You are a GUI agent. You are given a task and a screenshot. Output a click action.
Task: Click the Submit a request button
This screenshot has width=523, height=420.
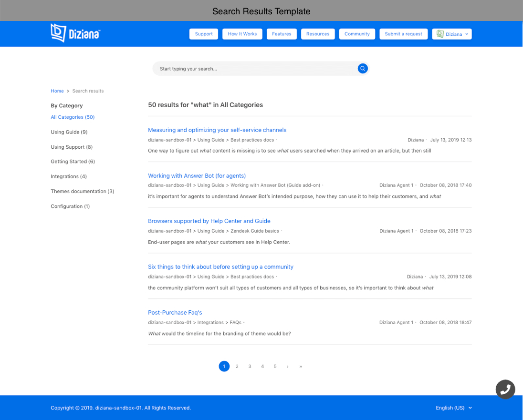[x=403, y=34]
